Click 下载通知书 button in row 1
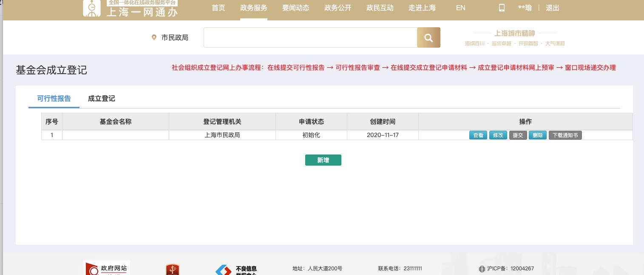Viewport: 644px width, 275px height. [x=565, y=135]
